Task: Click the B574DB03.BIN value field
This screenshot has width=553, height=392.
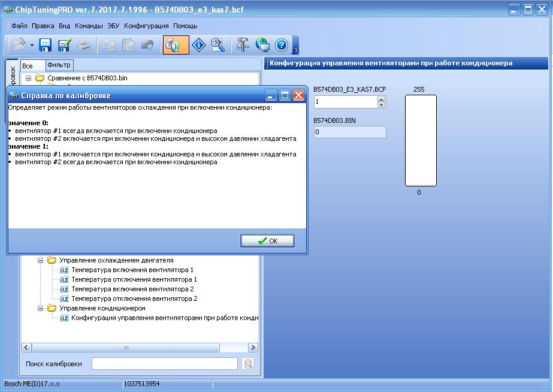Action: 350,132
